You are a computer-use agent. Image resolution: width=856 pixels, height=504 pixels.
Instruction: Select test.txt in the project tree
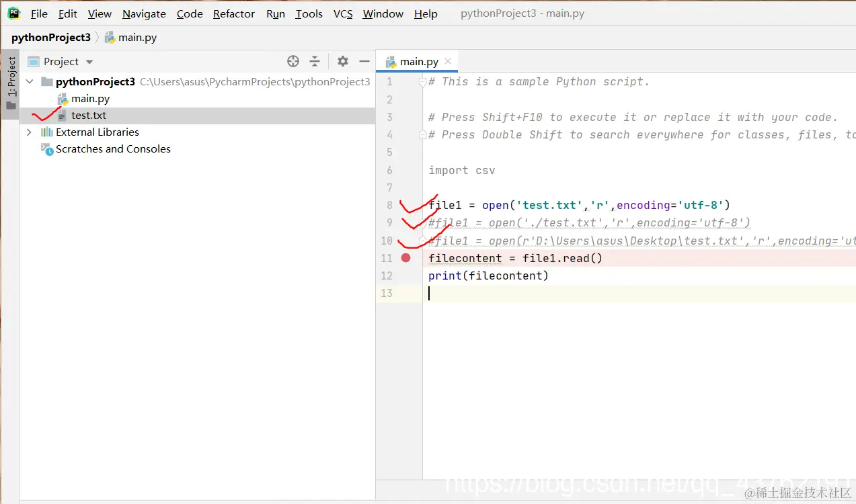(x=89, y=116)
